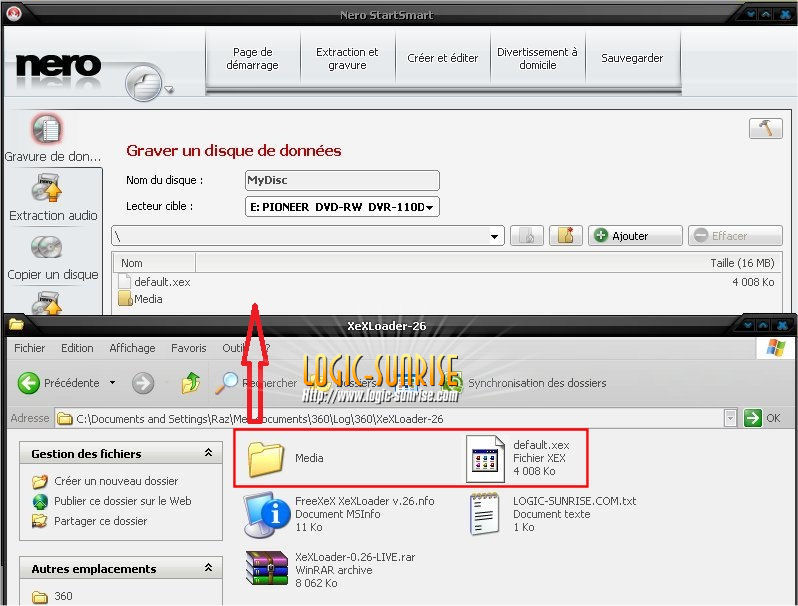Select the FreeXeX XeXLoader v.26.nfo file icon
Image resolution: width=798 pixels, height=606 pixels.
click(266, 514)
